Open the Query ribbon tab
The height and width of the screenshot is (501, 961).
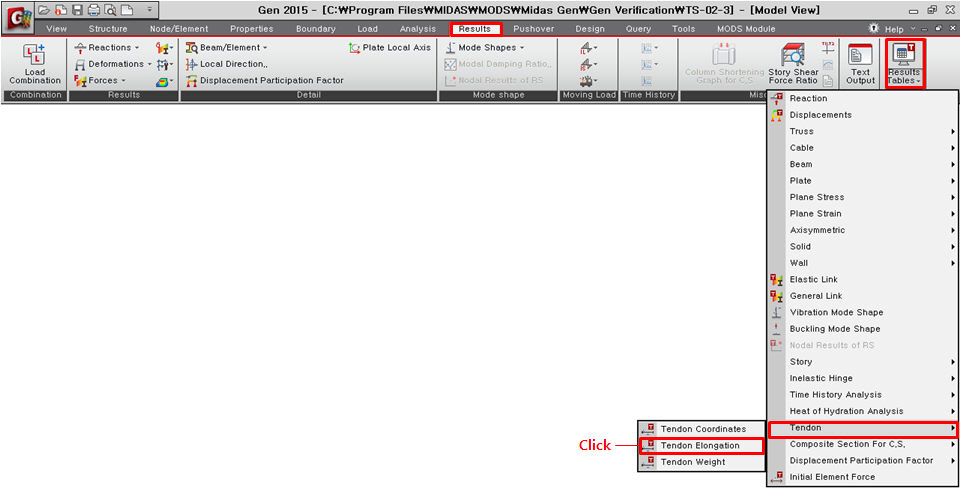[639, 29]
